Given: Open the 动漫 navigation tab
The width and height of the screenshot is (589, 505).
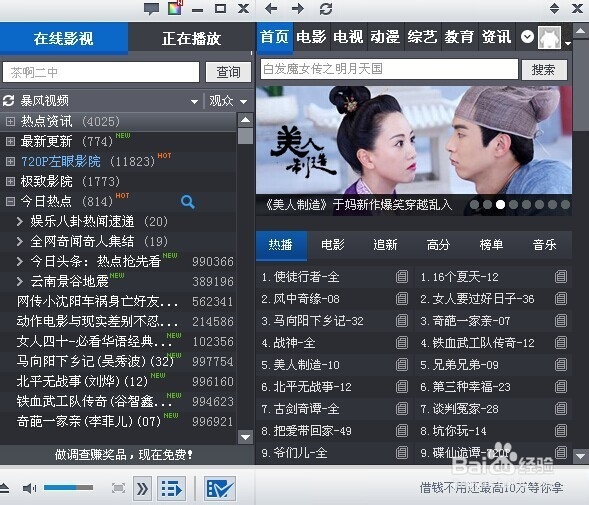Looking at the screenshot, I should pos(385,37).
